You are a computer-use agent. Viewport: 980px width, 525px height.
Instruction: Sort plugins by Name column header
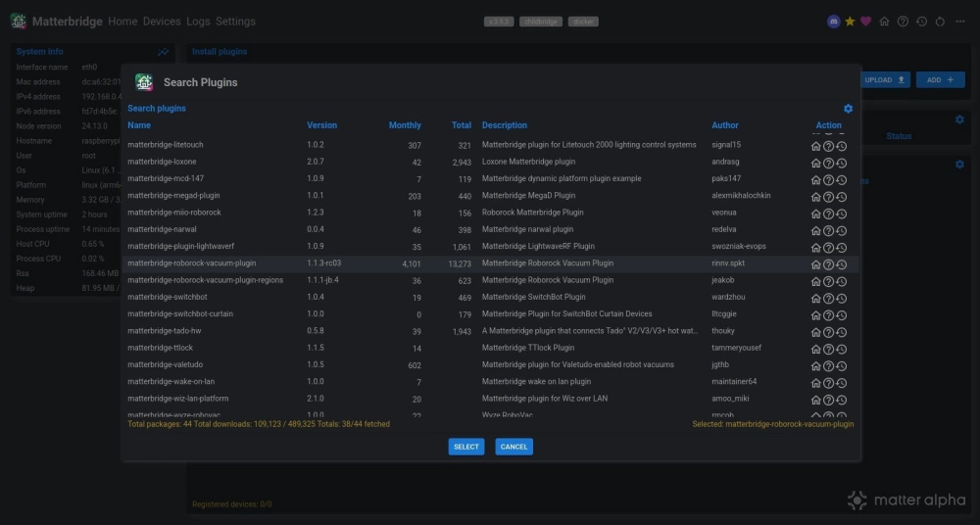[x=139, y=125]
